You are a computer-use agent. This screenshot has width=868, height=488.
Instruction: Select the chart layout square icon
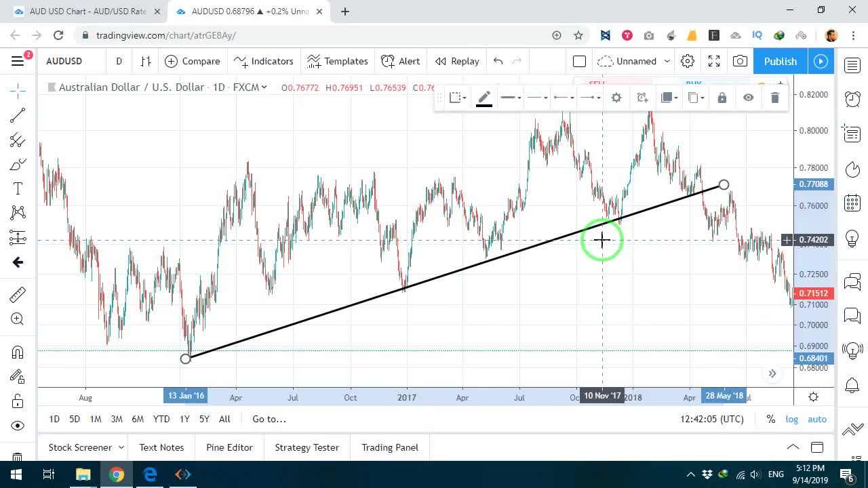[x=579, y=61]
